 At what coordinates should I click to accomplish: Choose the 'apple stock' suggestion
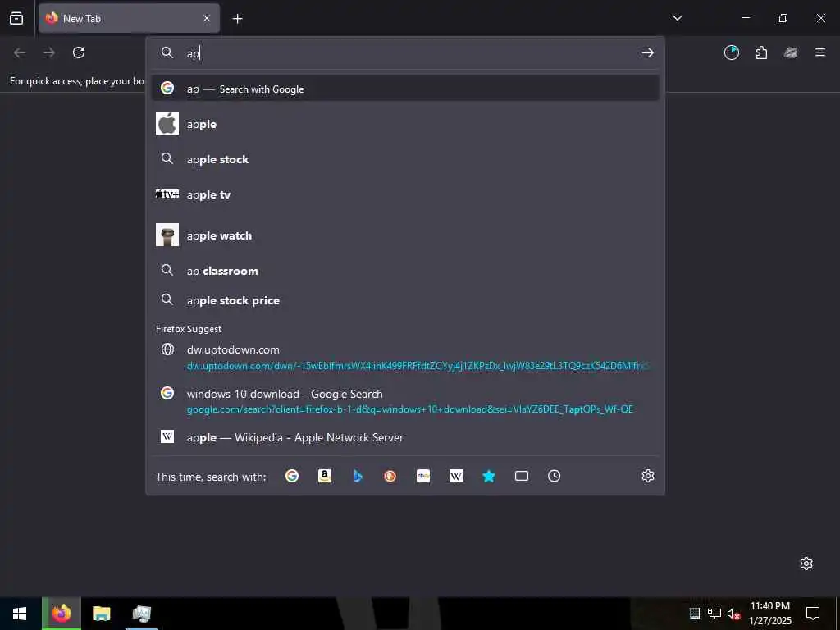pos(405,159)
